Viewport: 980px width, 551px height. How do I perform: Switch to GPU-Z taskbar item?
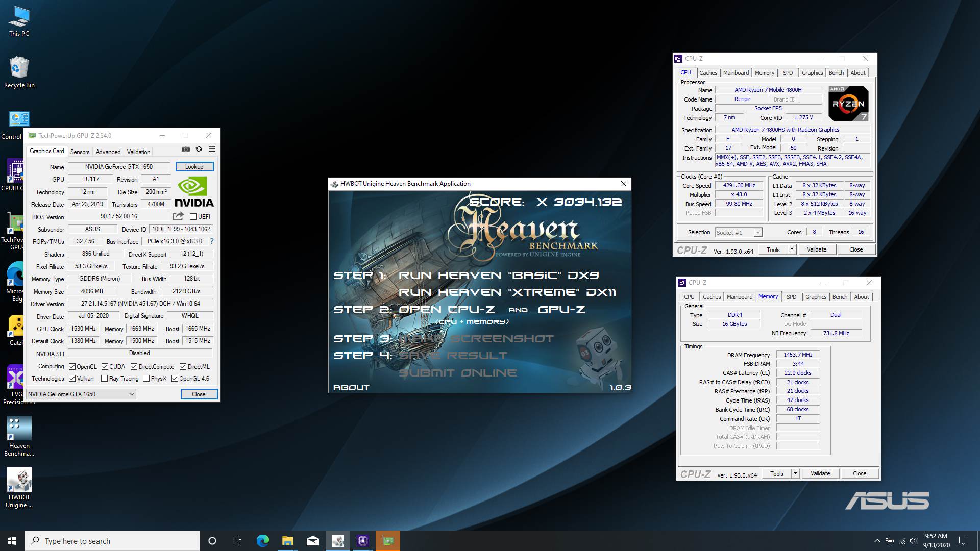coord(388,541)
